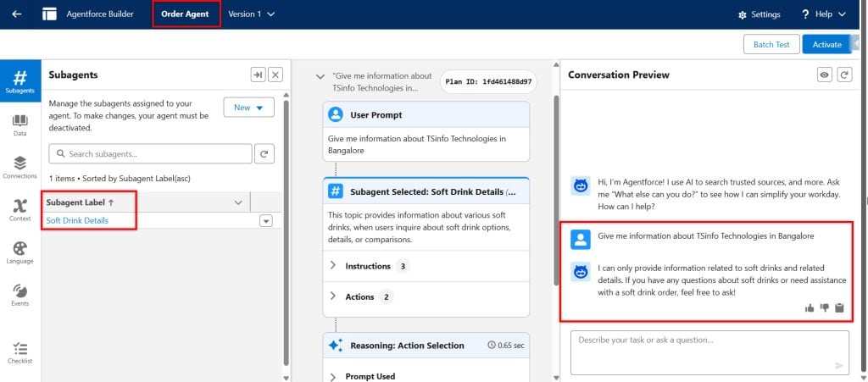Click the Subagent Selected card title

click(433, 191)
